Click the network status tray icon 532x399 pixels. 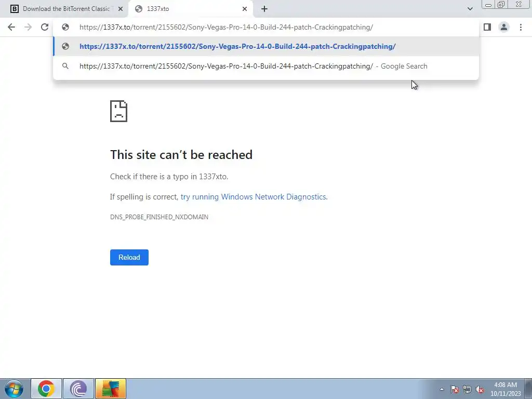pyautogui.click(x=467, y=390)
